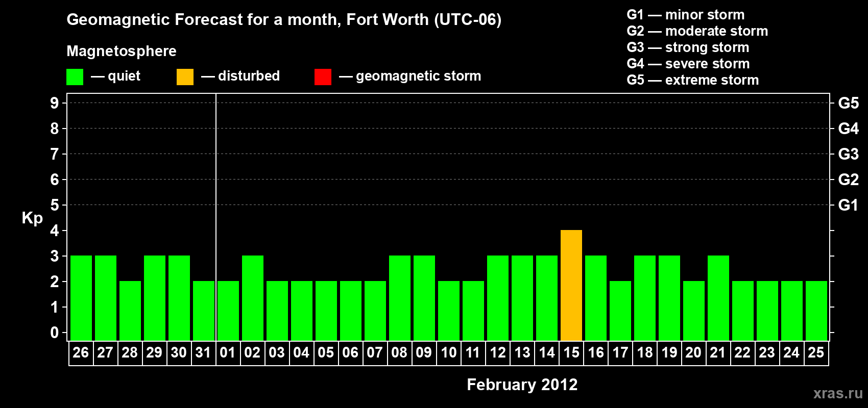Click 'G4 — severe storm' legend text
Viewport: 868px width, 408px height.
(x=688, y=64)
